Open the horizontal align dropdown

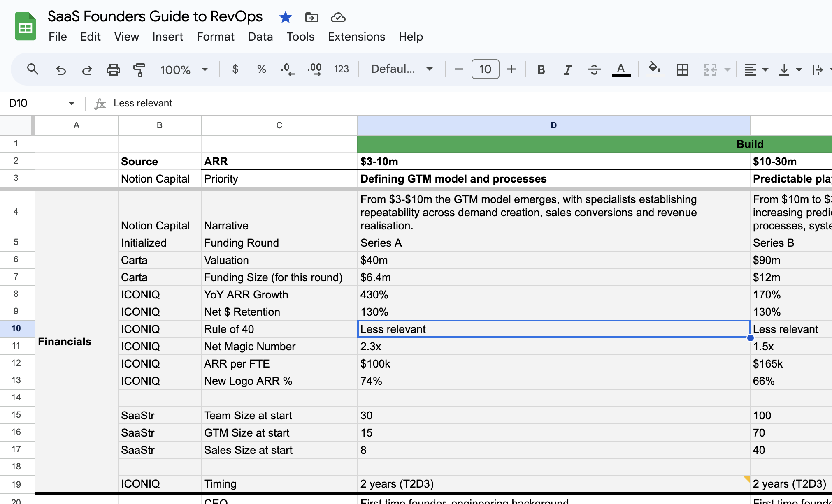756,69
